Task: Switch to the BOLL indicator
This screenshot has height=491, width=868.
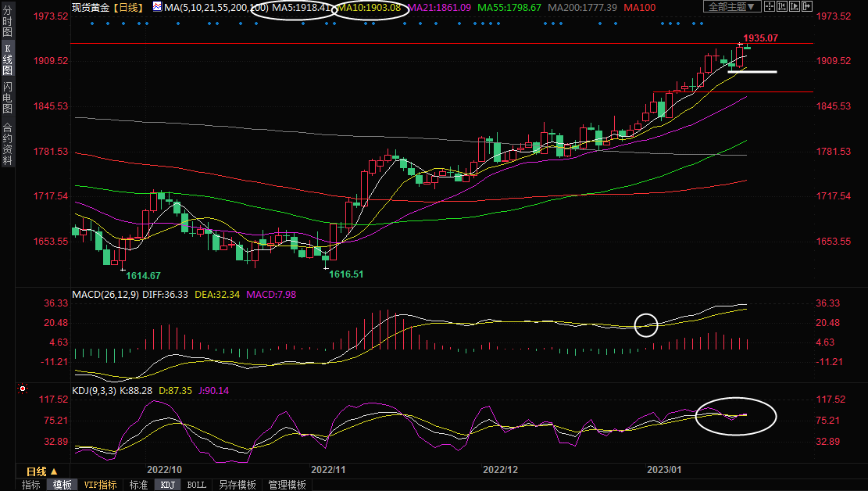Action: point(197,485)
